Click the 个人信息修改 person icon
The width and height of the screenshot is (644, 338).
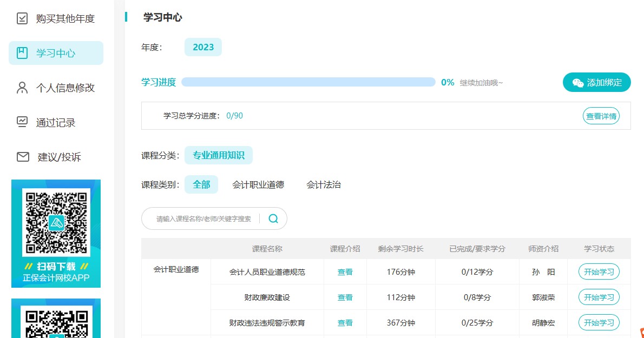click(22, 88)
